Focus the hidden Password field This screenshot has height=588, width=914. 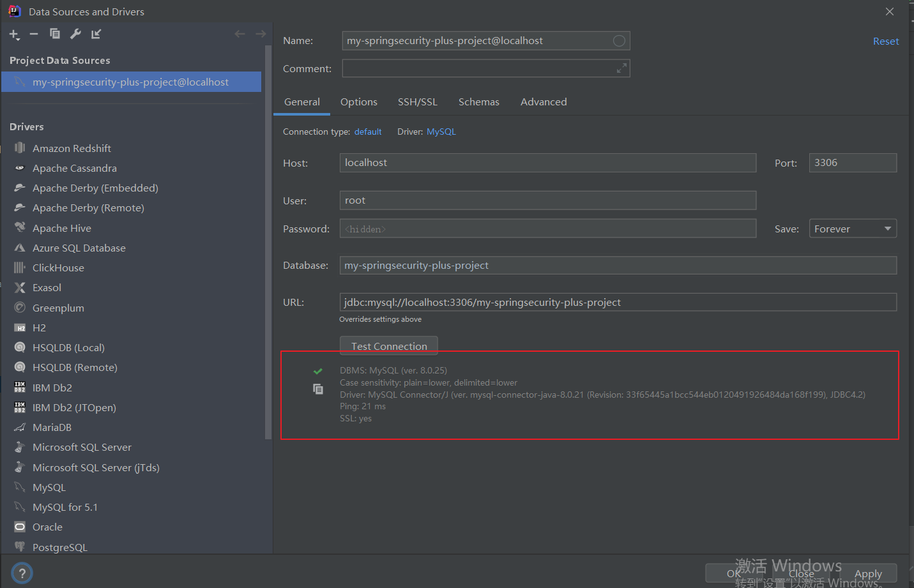pos(548,229)
